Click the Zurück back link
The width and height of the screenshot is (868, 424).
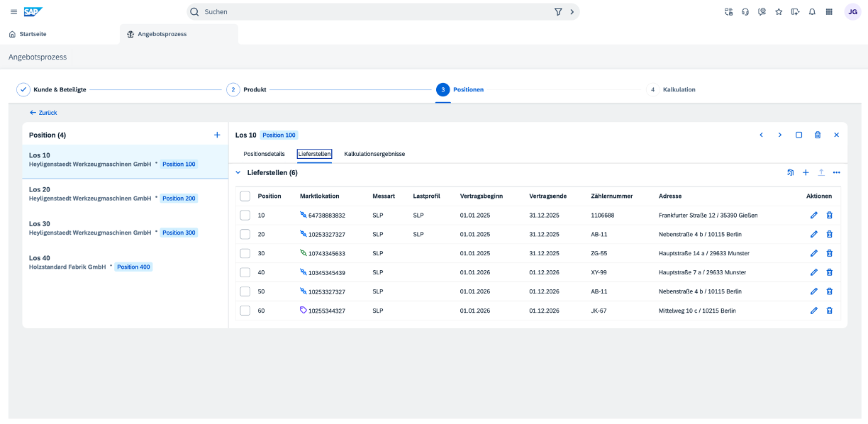point(43,113)
